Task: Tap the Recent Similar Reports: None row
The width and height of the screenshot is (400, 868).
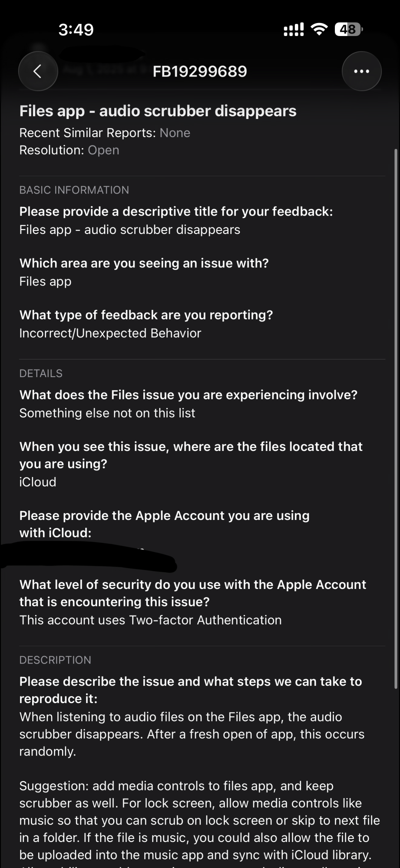Action: coord(105,133)
